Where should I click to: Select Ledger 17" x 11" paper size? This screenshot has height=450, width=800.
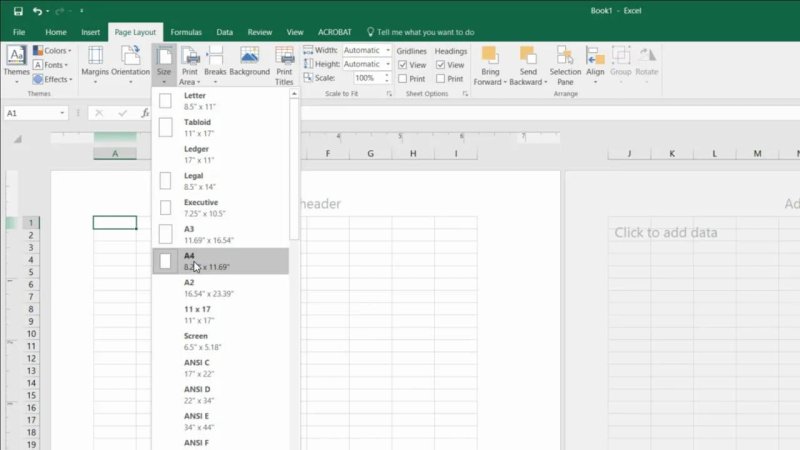[x=221, y=154]
